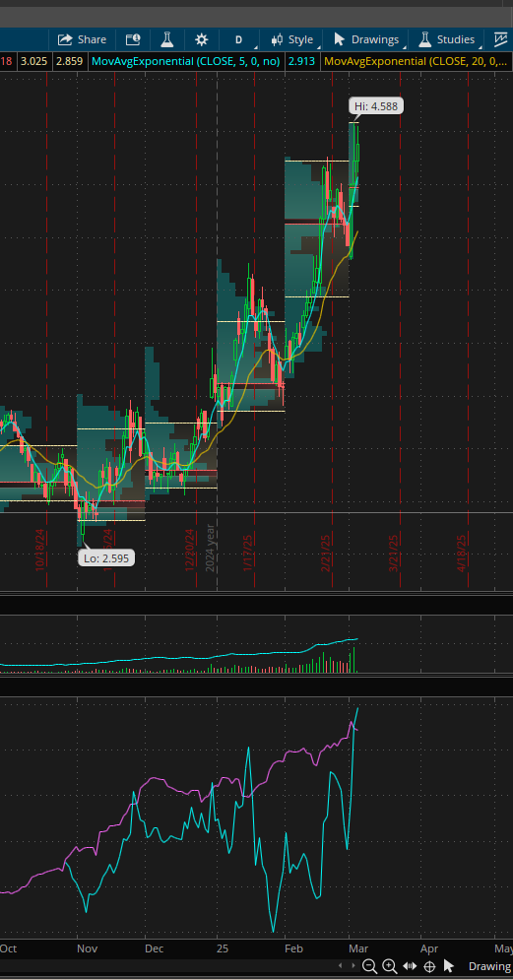The width and height of the screenshot is (513, 980).
Task: Click the 1/17/25 expiration date marker
Action: (248, 552)
